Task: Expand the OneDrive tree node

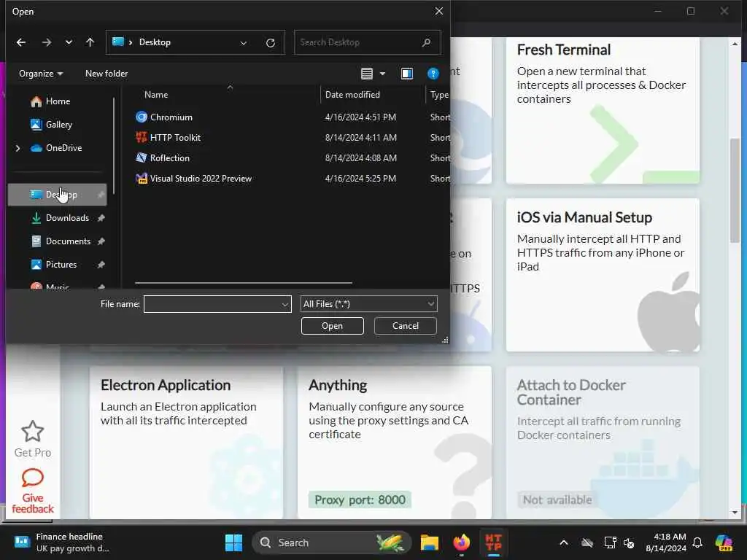Action: (x=18, y=148)
